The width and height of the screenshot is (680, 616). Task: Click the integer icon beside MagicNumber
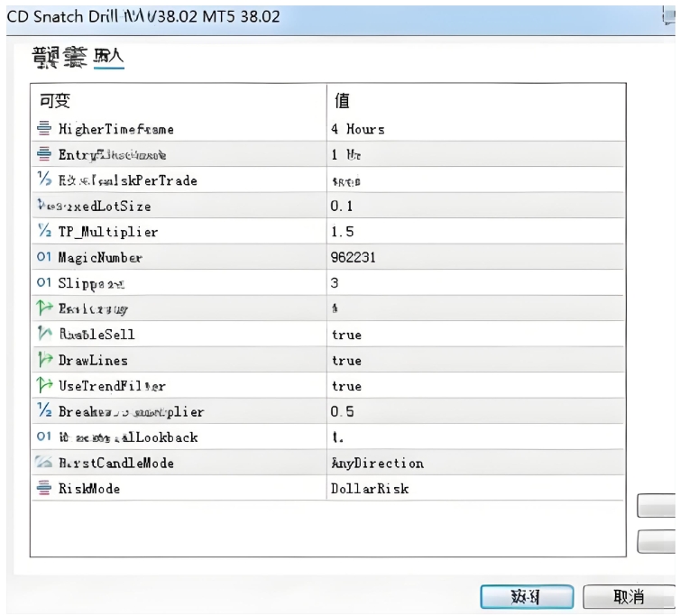44,258
